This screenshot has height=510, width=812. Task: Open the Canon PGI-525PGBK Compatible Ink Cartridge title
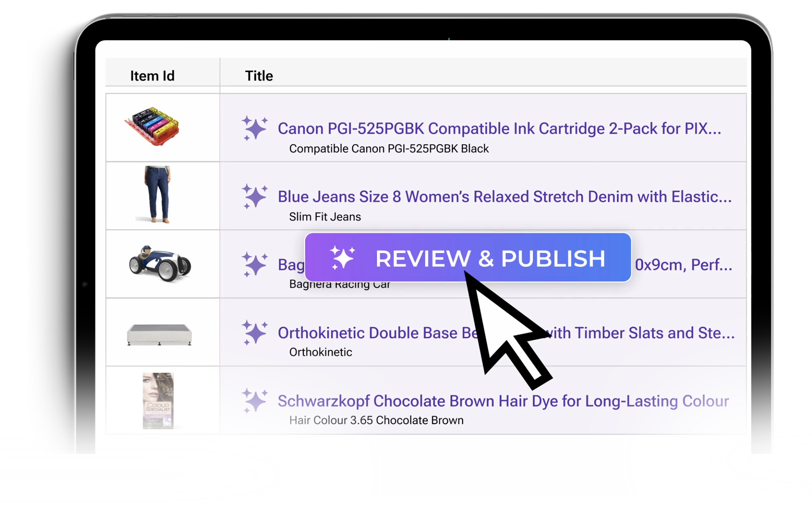(x=499, y=129)
